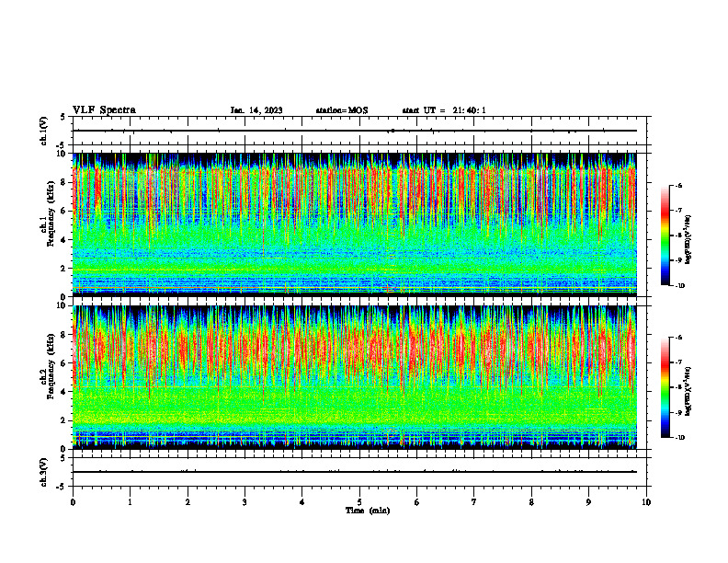
Task: Click the "VLF Spectra" title text
Action: (x=104, y=110)
